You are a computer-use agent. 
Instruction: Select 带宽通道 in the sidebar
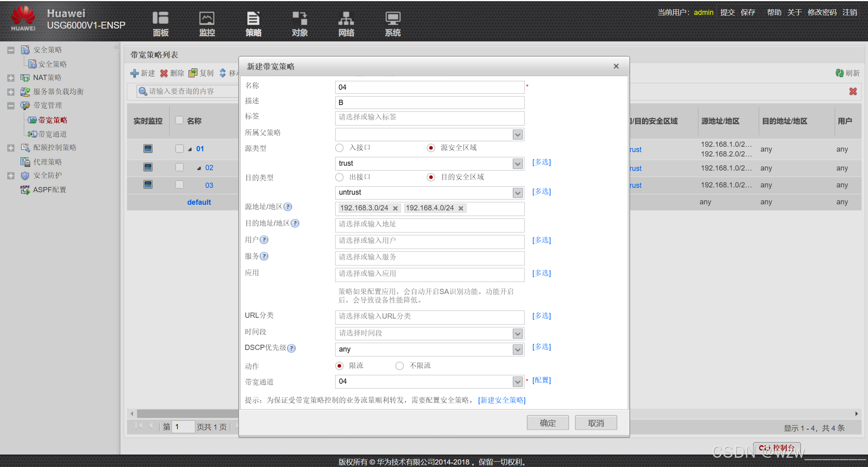pos(52,134)
